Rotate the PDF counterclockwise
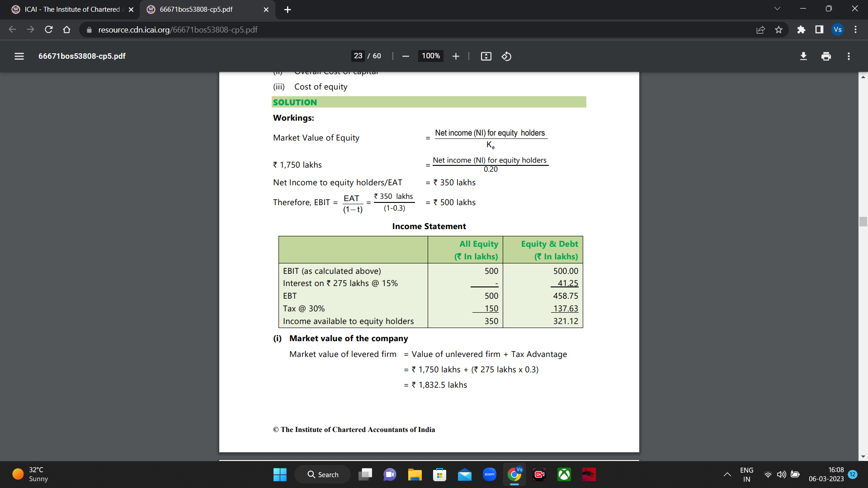 click(x=506, y=56)
